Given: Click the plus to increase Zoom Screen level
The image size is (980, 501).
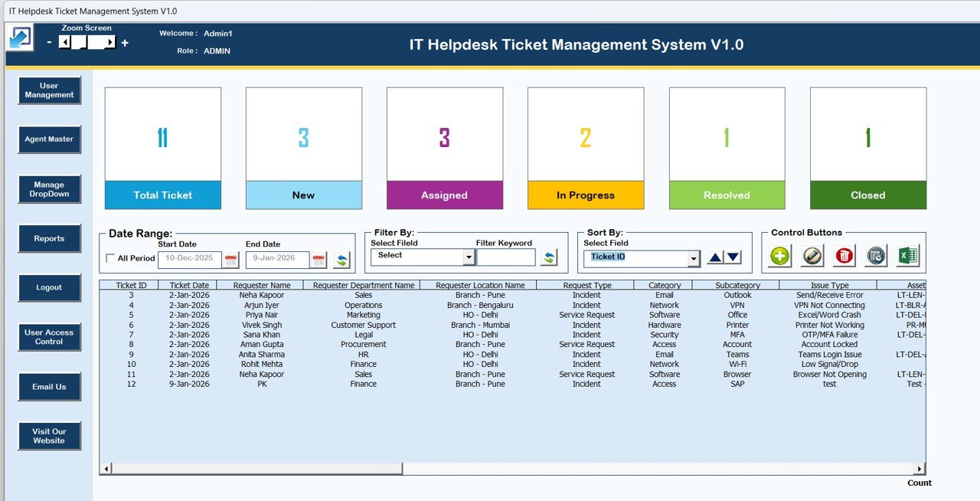Looking at the screenshot, I should click(x=125, y=44).
